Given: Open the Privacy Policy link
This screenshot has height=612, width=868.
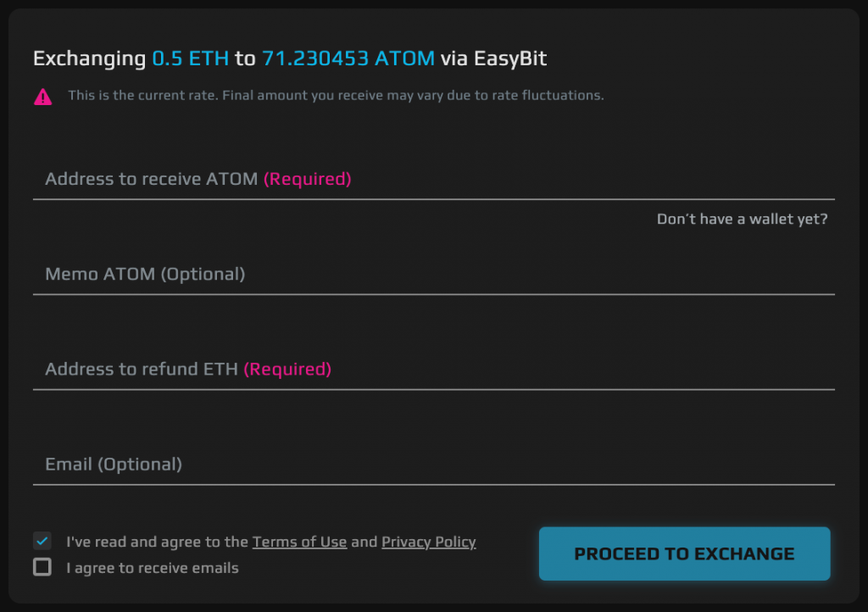Looking at the screenshot, I should 428,542.
